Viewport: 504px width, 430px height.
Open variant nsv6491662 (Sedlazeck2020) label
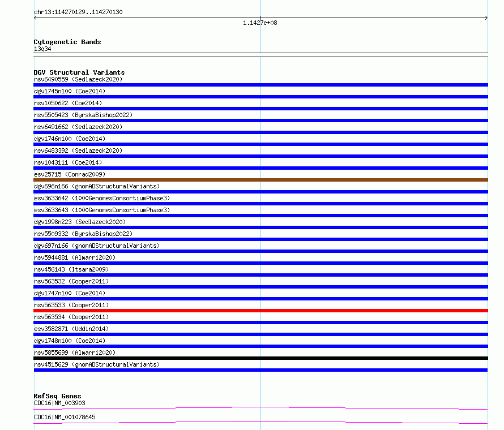coord(78,127)
